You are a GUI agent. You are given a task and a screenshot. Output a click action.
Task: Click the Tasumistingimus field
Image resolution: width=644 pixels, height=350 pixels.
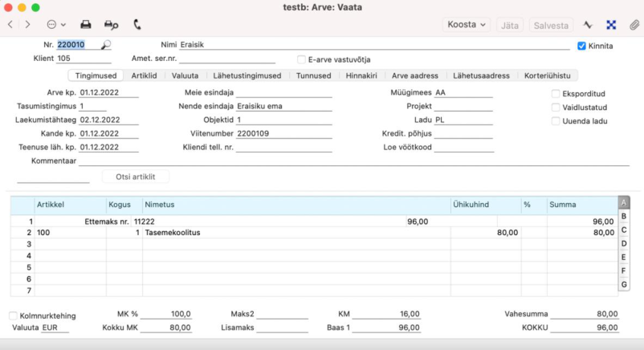coord(93,106)
